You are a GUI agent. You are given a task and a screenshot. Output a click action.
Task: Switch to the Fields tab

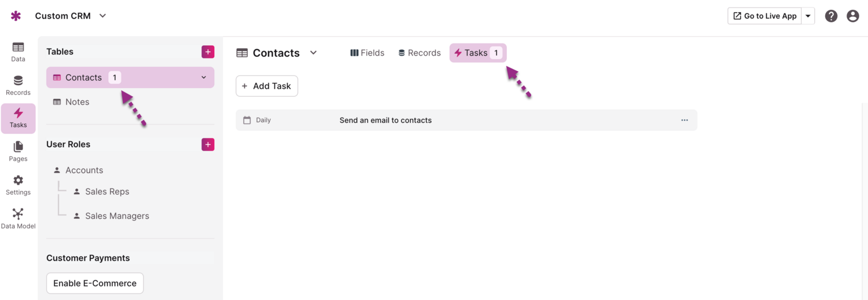[367, 53]
